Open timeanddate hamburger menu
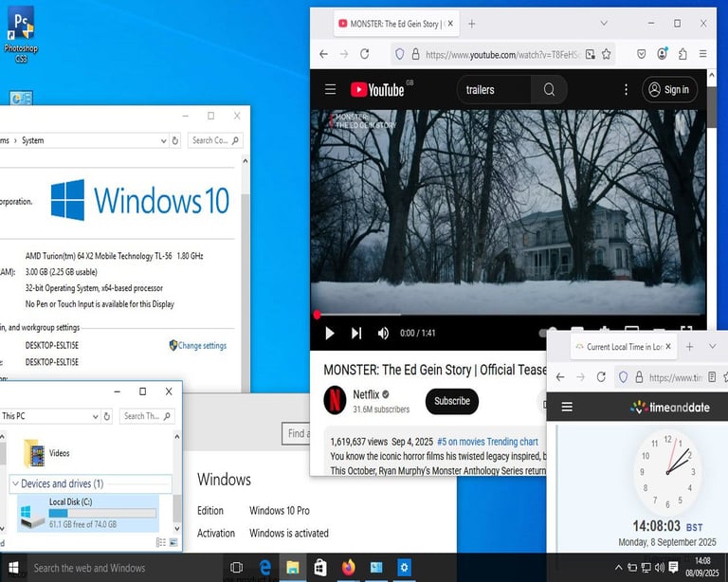Viewport: 728px width, 582px height. pos(567,407)
